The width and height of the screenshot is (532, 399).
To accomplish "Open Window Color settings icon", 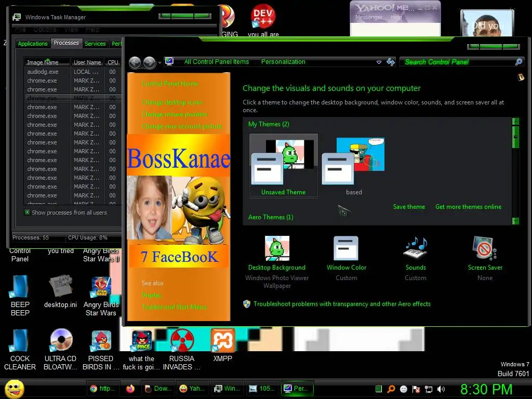I will 345,248.
